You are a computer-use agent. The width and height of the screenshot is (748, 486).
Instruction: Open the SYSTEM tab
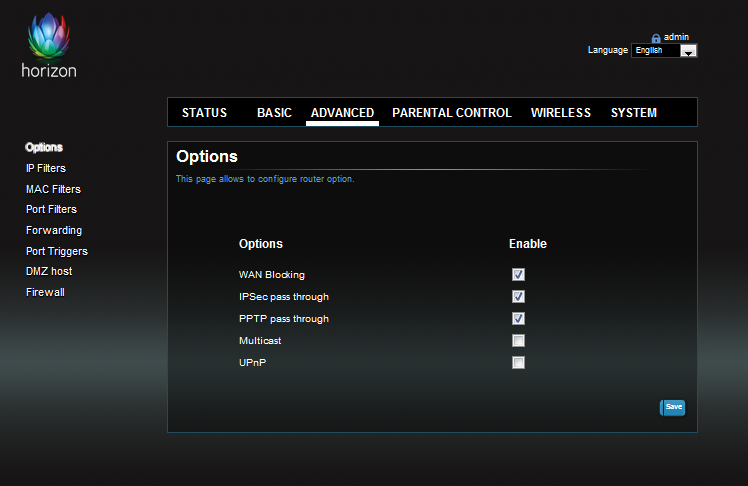(634, 113)
